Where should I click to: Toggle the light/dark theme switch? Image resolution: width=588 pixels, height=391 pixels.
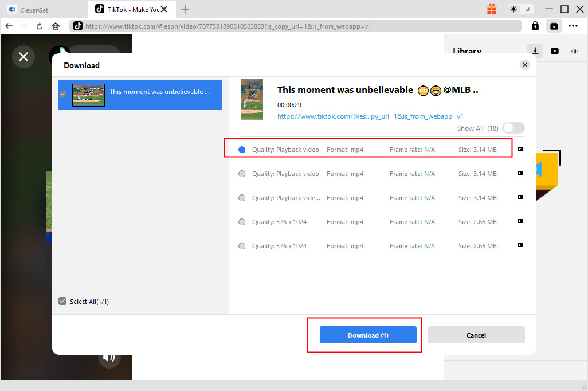coord(521,9)
